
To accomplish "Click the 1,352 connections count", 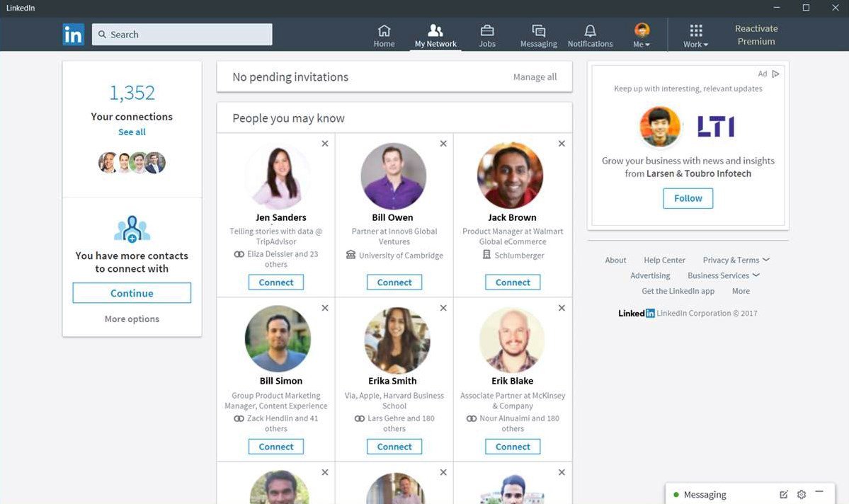I will (x=132, y=93).
